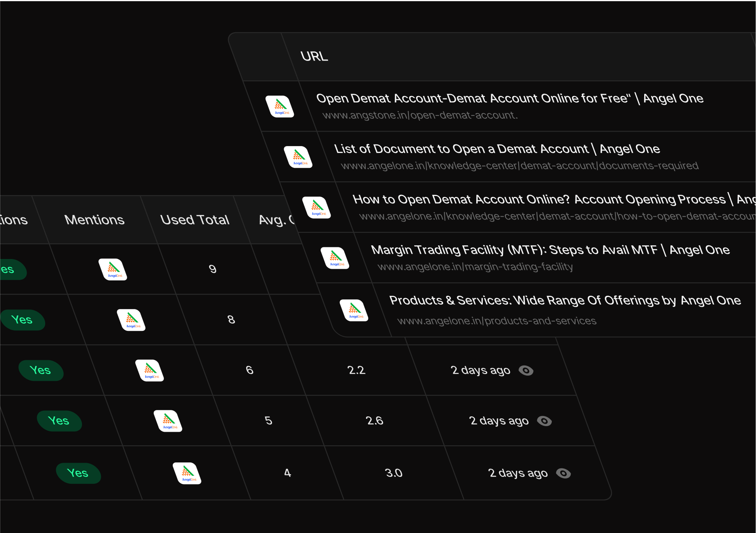Click the Yes badge in the row with 6

(x=41, y=370)
